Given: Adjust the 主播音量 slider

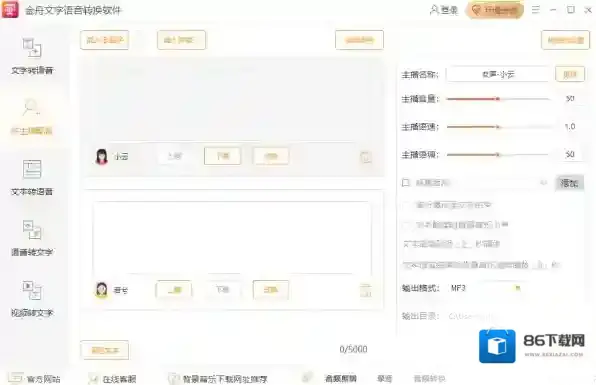Looking at the screenshot, I should tap(498, 99).
